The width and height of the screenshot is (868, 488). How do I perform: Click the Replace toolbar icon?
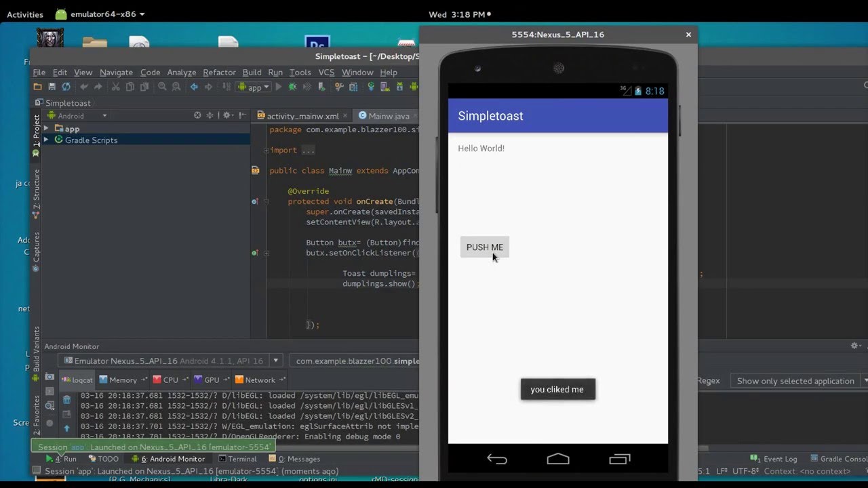pos(176,87)
